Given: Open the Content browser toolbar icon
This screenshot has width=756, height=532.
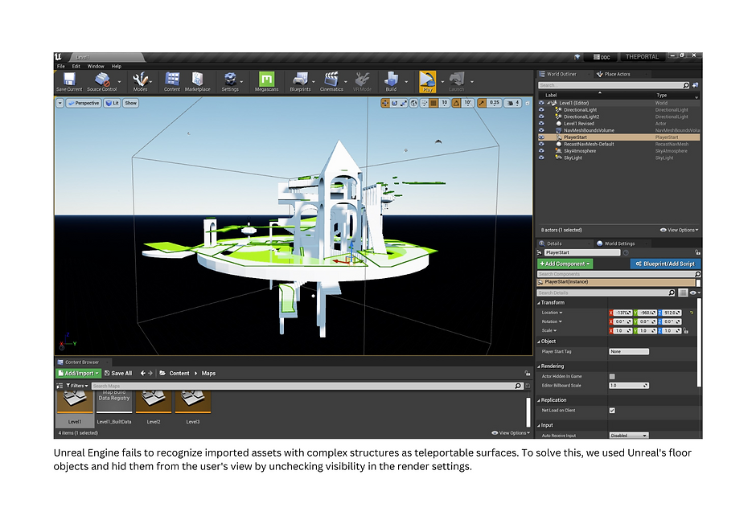Looking at the screenshot, I should 172,80.
